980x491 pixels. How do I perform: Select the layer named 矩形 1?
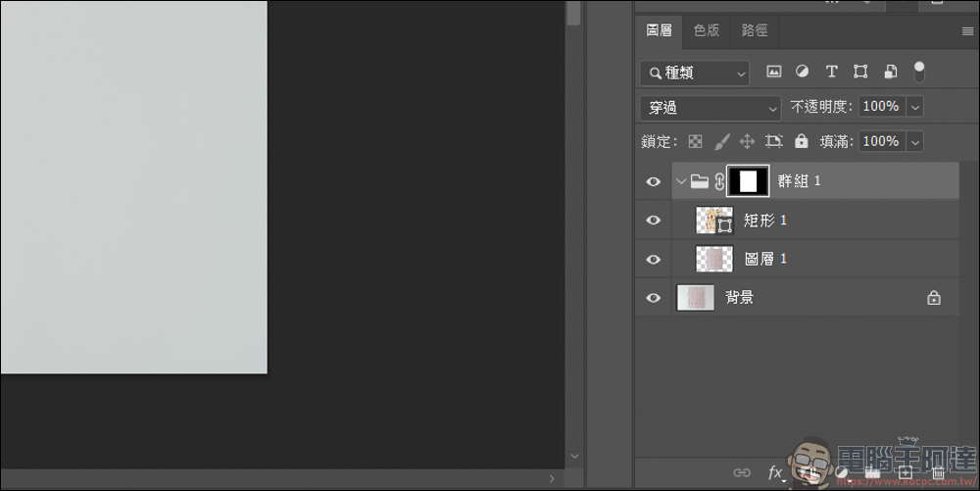(x=765, y=220)
